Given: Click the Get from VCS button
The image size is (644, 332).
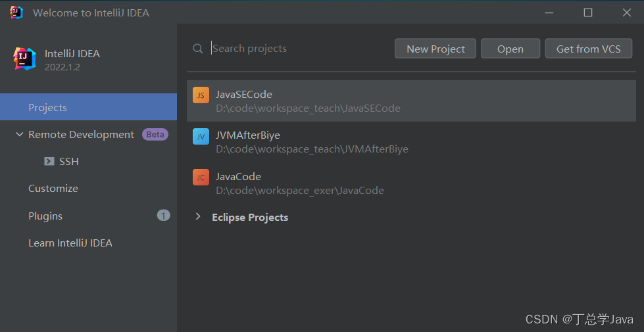Looking at the screenshot, I should pyautogui.click(x=589, y=49).
